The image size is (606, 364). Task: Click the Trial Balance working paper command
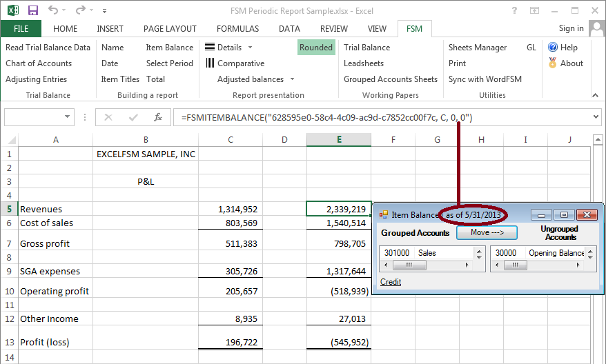click(366, 48)
